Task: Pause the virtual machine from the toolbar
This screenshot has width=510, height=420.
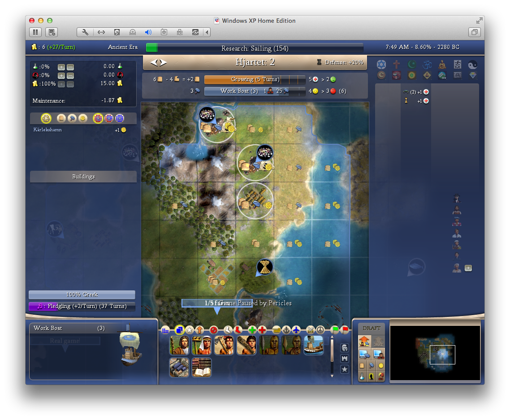Action: click(x=35, y=32)
